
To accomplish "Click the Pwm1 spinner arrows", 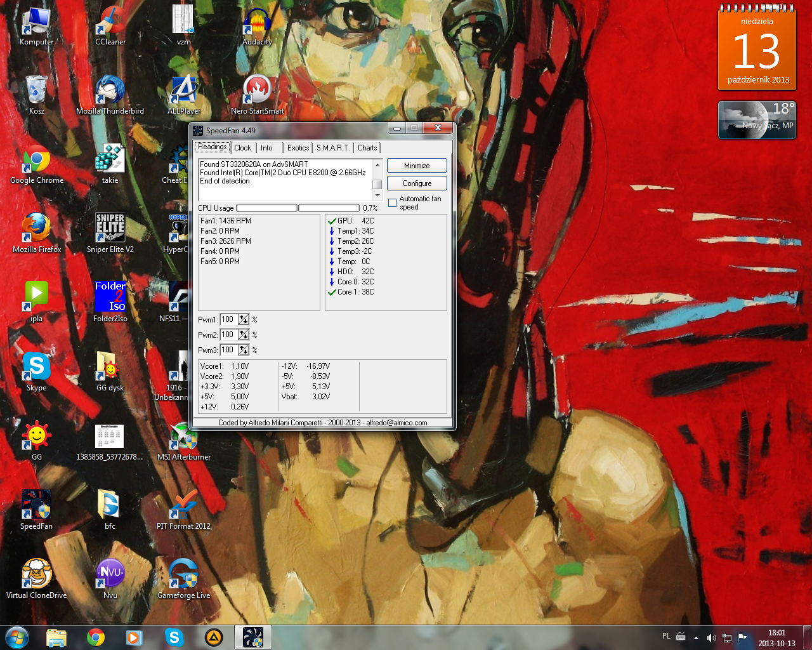I will click(244, 320).
